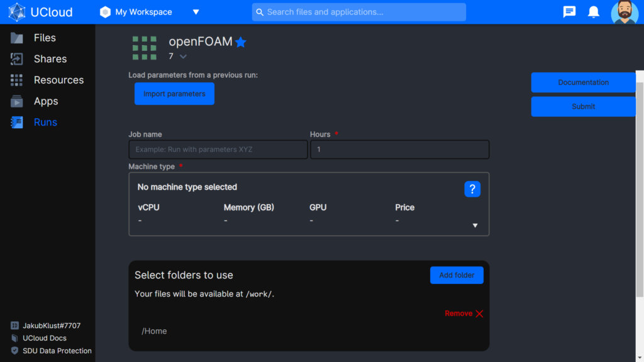Remove the selected folder
644x362 pixels.
[464, 314]
